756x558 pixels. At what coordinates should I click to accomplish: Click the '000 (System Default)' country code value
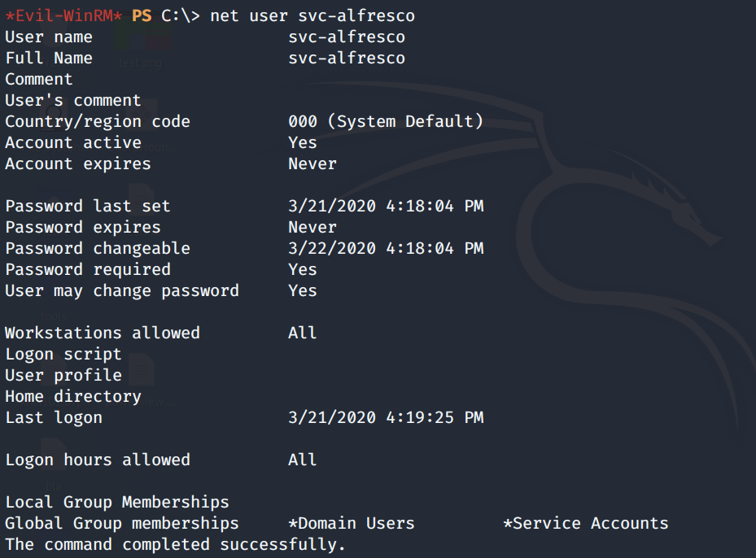coord(385,121)
